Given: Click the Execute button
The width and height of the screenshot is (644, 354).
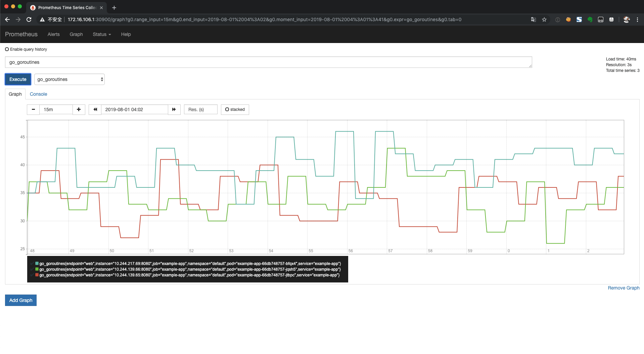Looking at the screenshot, I should [x=18, y=79].
